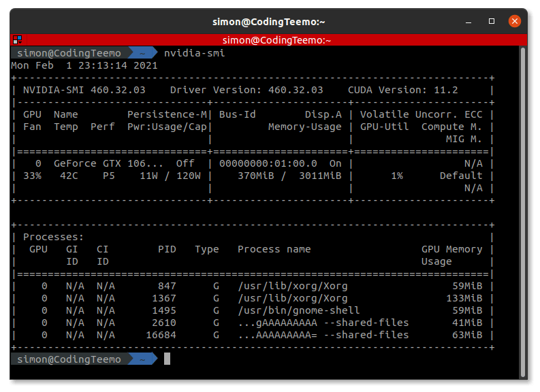The width and height of the screenshot is (540, 392).
Task: Click the Volatile Uncorr. ECC header
Action: pos(422,114)
